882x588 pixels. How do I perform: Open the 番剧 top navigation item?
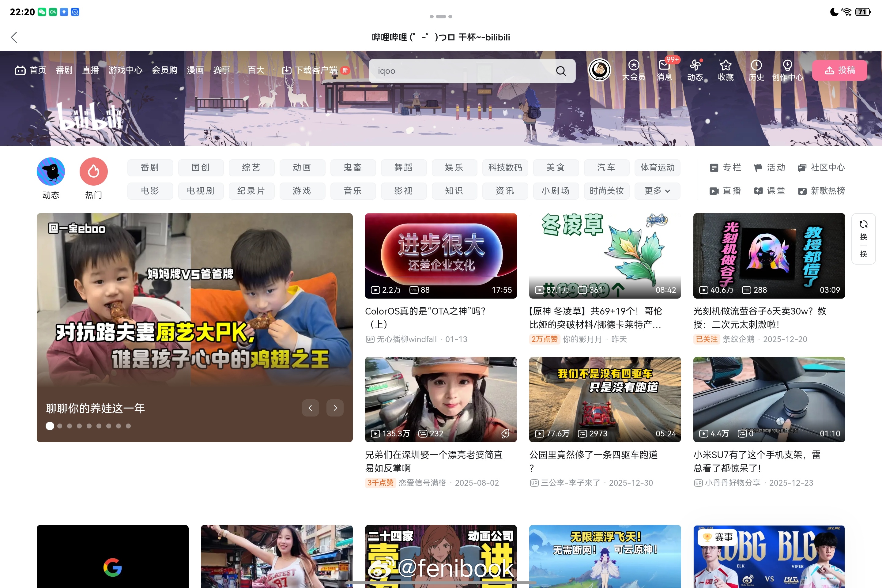click(64, 70)
